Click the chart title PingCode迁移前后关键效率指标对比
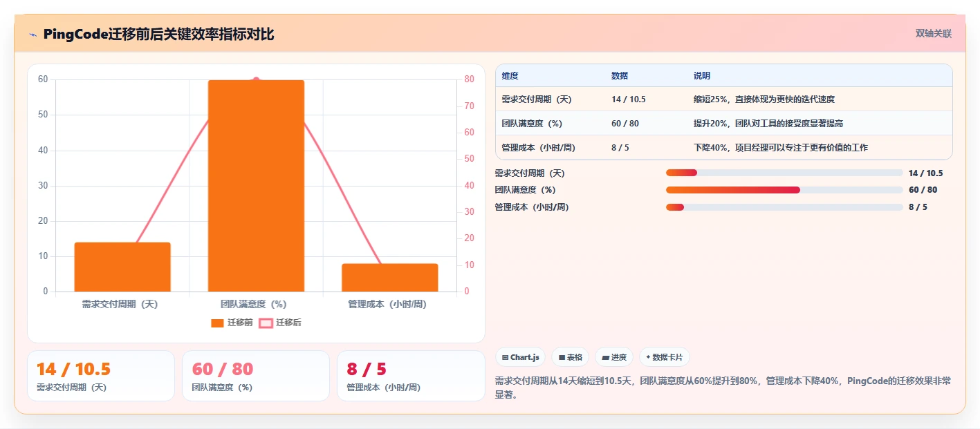The height and width of the screenshot is (429, 980). coord(158,35)
